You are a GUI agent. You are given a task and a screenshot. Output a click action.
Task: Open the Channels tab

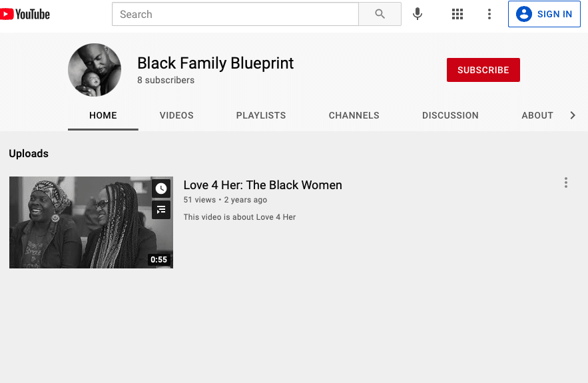(354, 115)
